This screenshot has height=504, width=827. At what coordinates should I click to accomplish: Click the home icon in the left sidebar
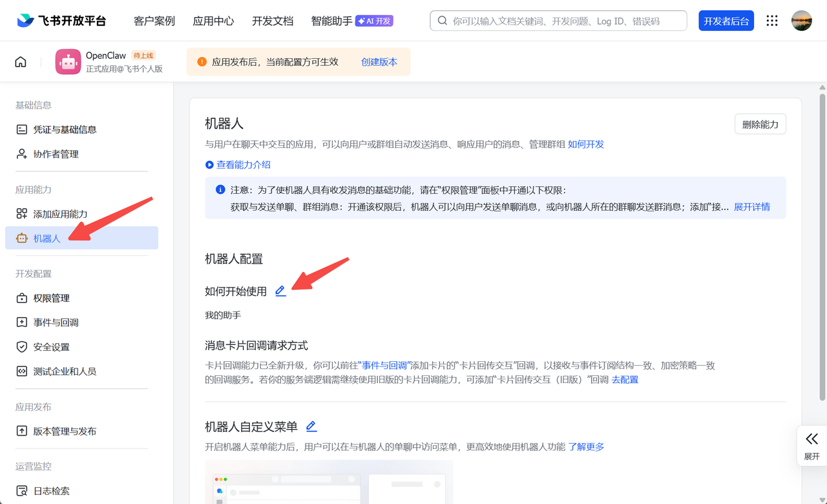coord(20,61)
